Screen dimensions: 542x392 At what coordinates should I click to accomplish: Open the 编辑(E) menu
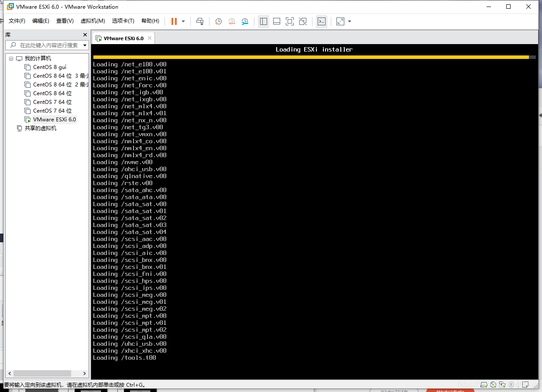(41, 21)
